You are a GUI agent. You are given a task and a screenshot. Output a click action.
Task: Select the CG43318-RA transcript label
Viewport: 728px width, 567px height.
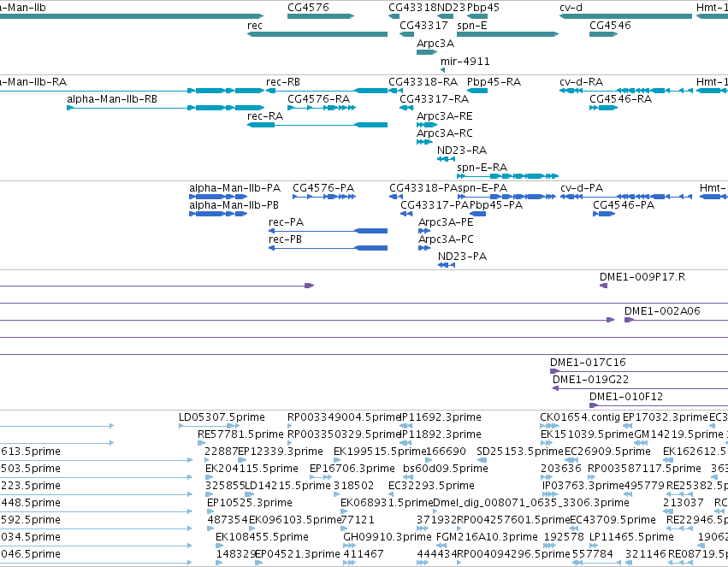click(423, 82)
